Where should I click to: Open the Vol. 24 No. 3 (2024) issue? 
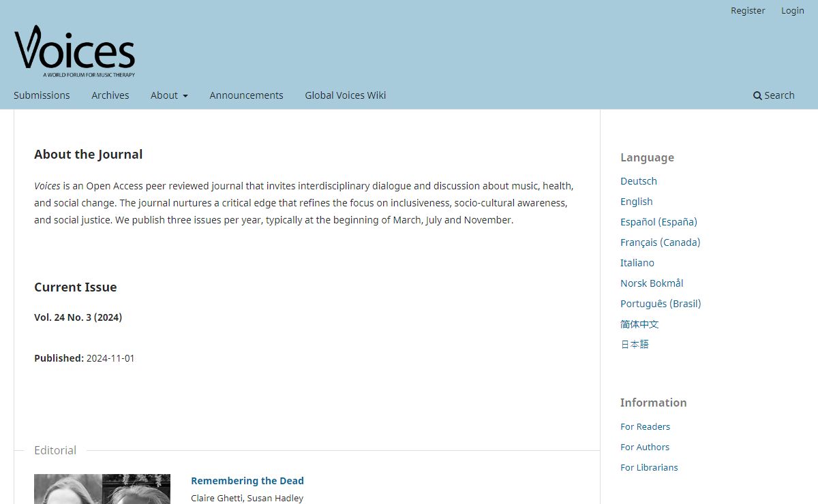click(78, 317)
